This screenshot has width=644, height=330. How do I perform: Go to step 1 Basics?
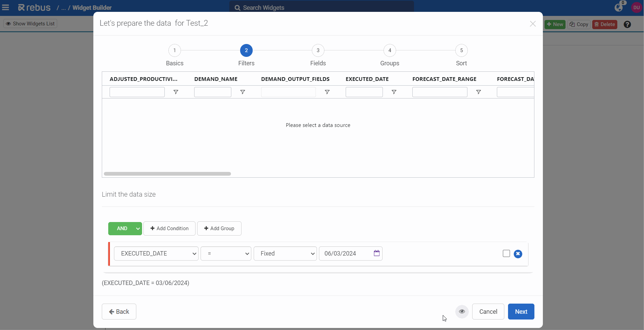coord(175,50)
